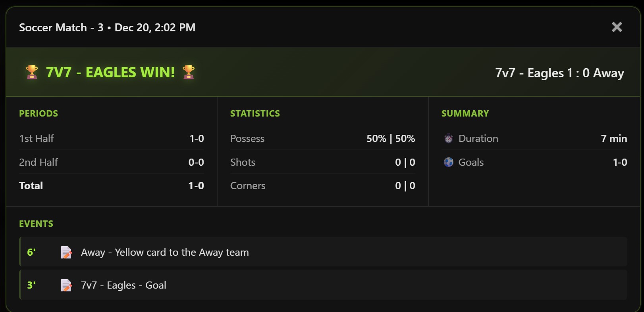Click the soccer ball icon next to Goals

click(x=448, y=162)
